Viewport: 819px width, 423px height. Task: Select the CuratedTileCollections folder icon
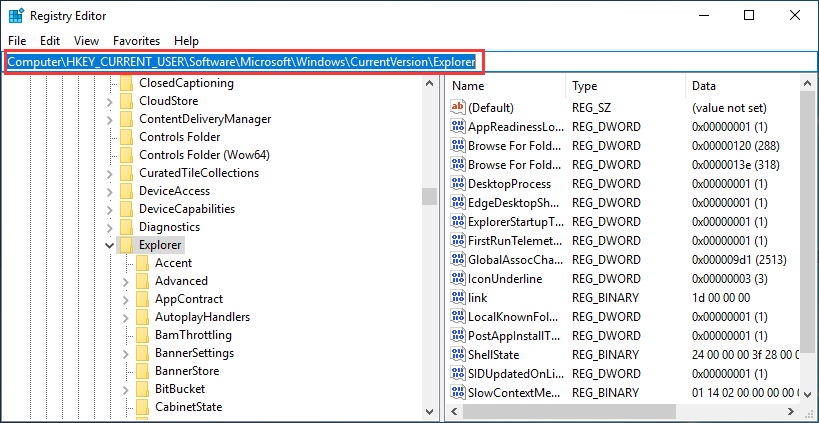coord(126,173)
